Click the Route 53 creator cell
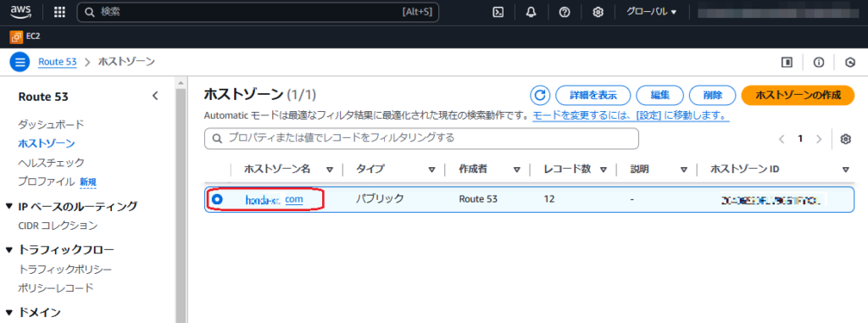The height and width of the screenshot is (323, 868). point(478,198)
